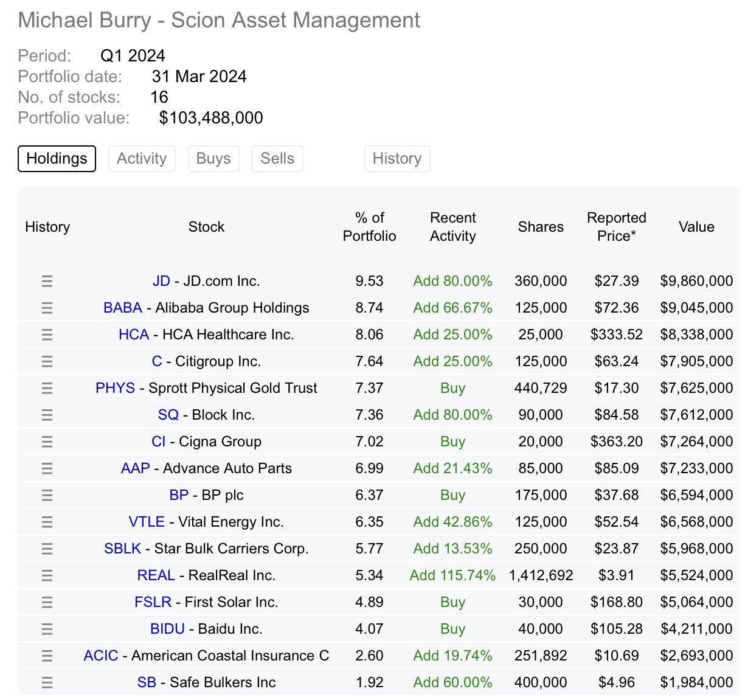Click the 'Shares' column header
The width and height of the screenshot is (745, 700).
click(x=541, y=227)
